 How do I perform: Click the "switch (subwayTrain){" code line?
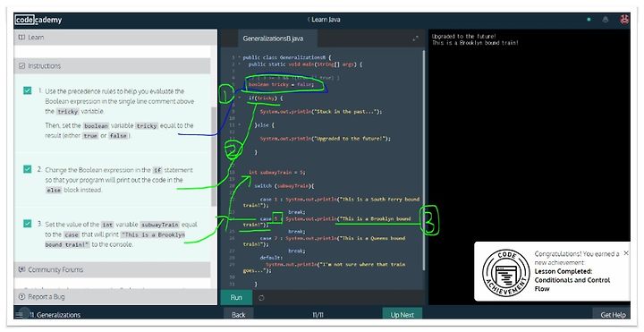pyautogui.click(x=284, y=186)
